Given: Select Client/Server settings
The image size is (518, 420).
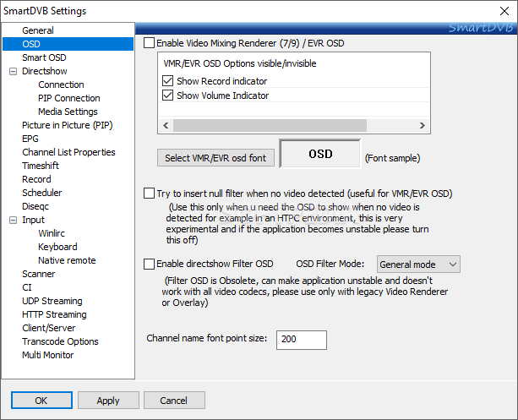Looking at the screenshot, I should [x=48, y=328].
